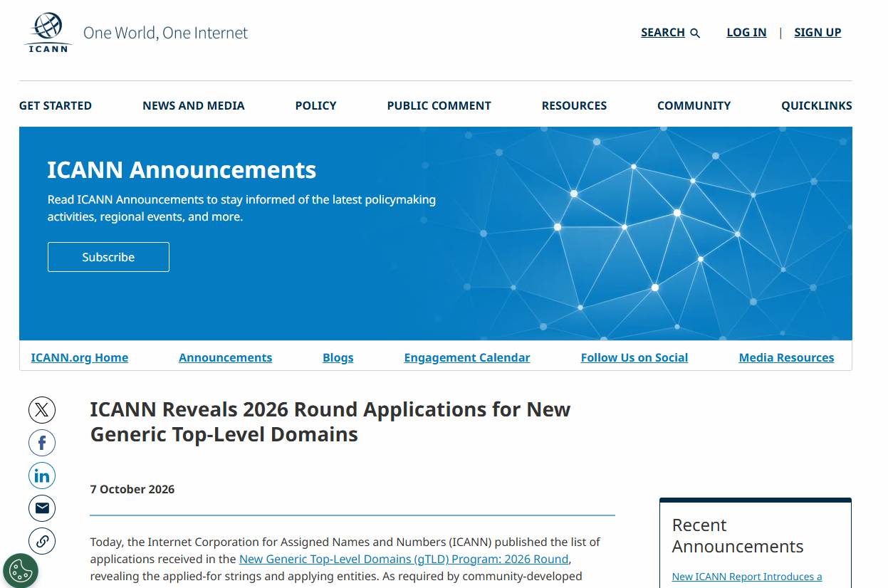
Task: Click the ICANN globe logo
Action: click(x=48, y=33)
